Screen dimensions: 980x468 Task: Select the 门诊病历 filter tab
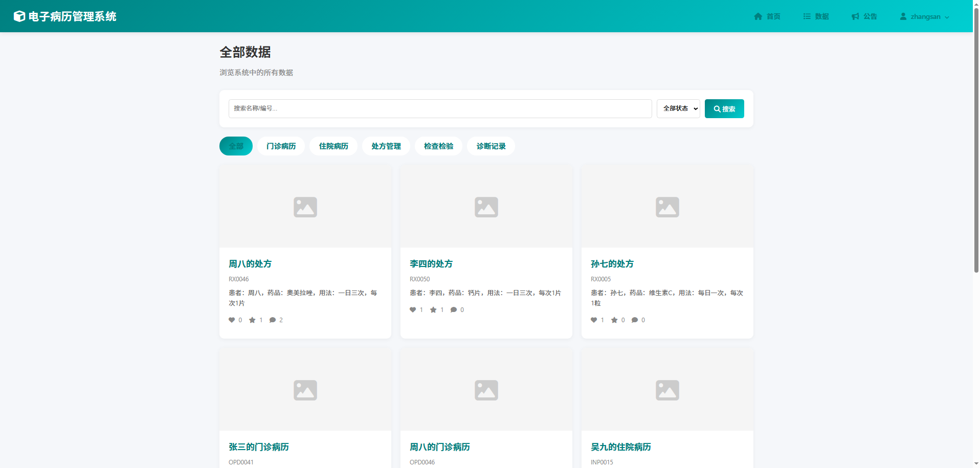pyautogui.click(x=281, y=146)
